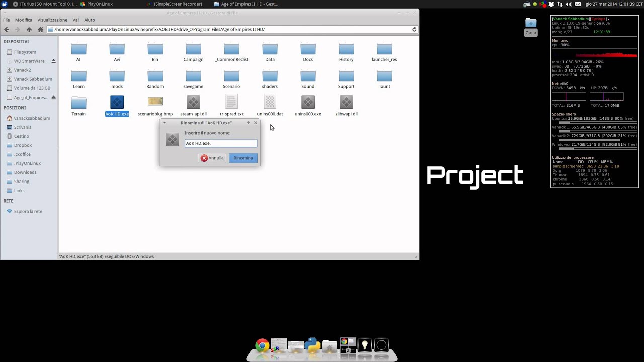This screenshot has width=644, height=362.
Task: Click Esplora la rete in sidebar
Action: [x=24, y=212]
